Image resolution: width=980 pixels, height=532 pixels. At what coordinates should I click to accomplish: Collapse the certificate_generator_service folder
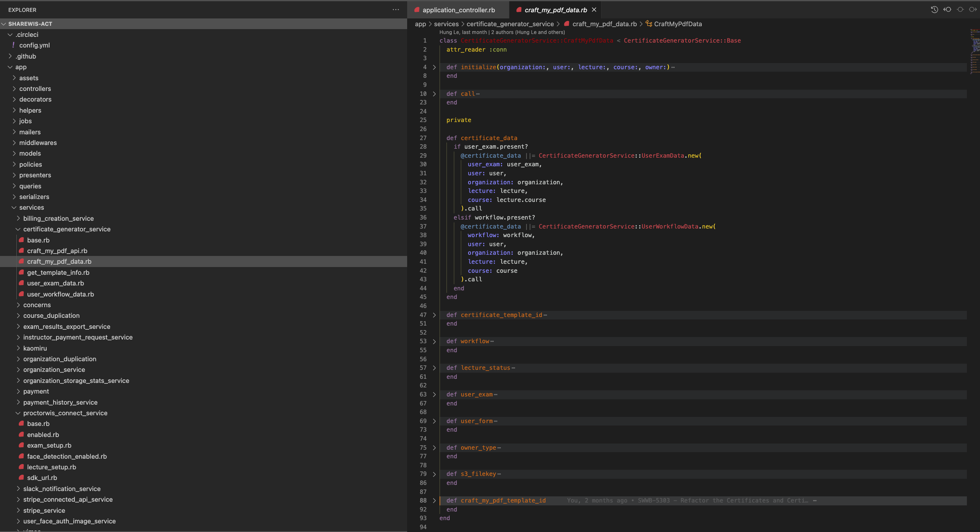(x=203, y=229)
